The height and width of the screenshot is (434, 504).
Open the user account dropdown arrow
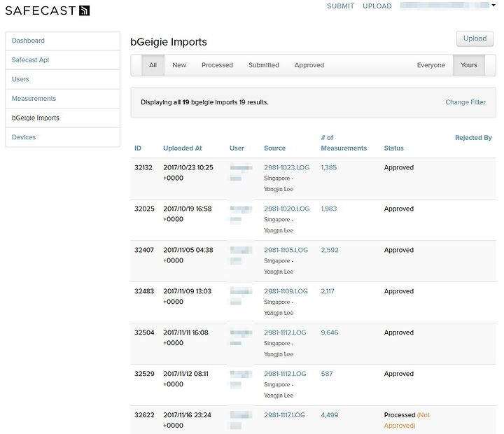tap(493, 5)
